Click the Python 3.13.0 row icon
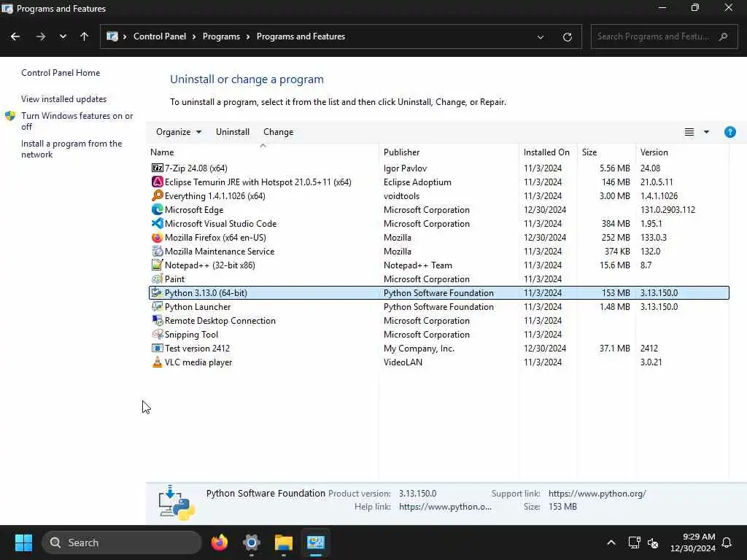 click(157, 292)
